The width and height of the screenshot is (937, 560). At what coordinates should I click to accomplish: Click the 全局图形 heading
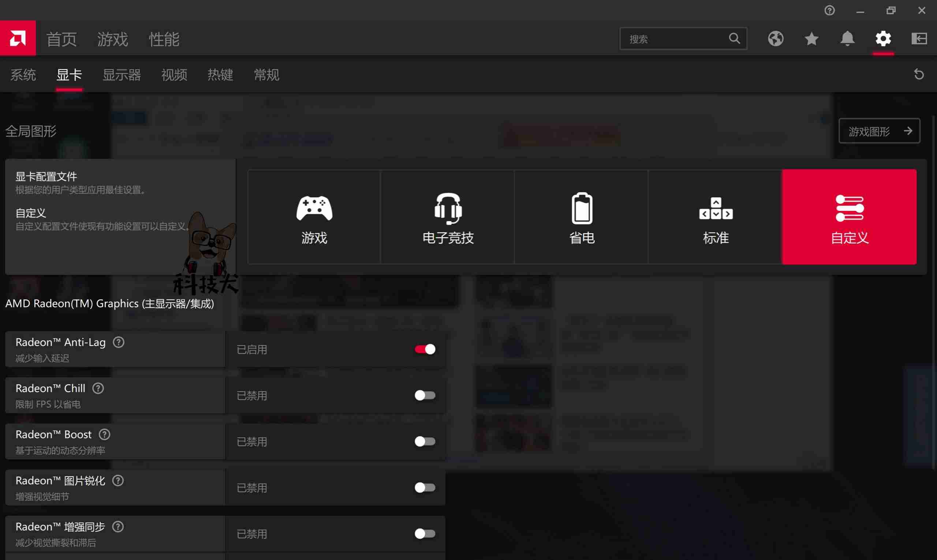click(31, 131)
